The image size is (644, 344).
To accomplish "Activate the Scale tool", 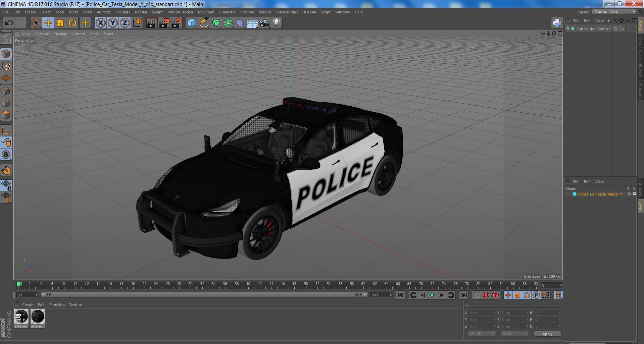I will (60, 23).
